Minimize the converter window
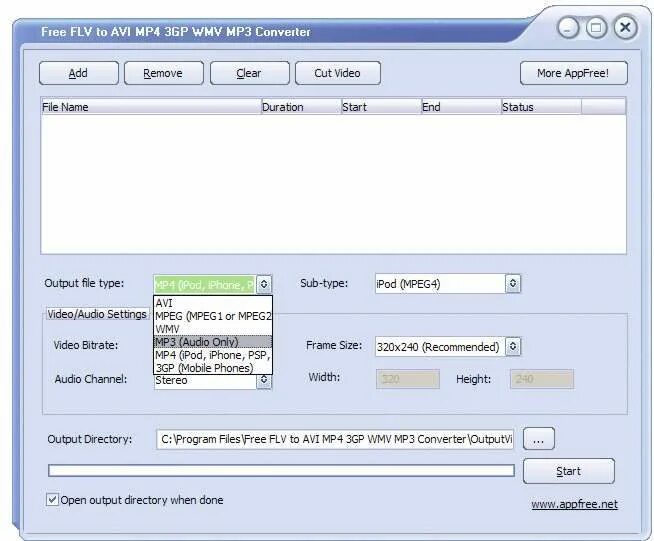654x541 pixels. [568, 28]
